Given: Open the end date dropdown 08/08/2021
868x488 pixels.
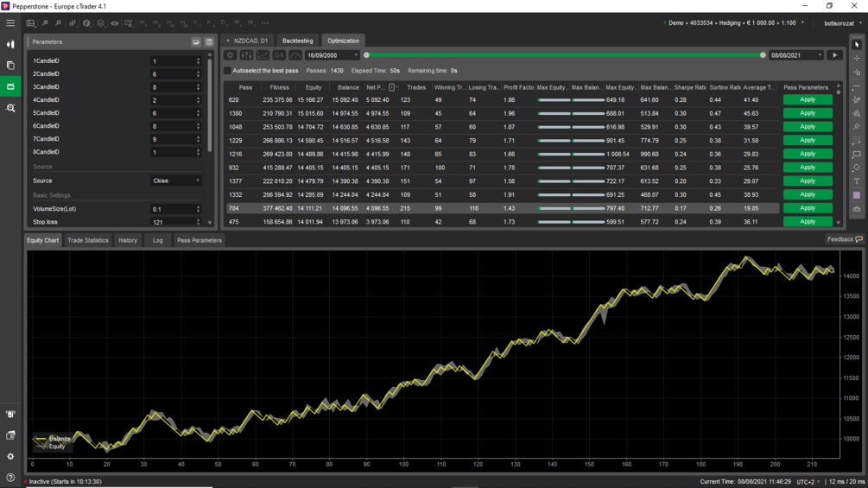Looking at the screenshot, I should [x=796, y=55].
